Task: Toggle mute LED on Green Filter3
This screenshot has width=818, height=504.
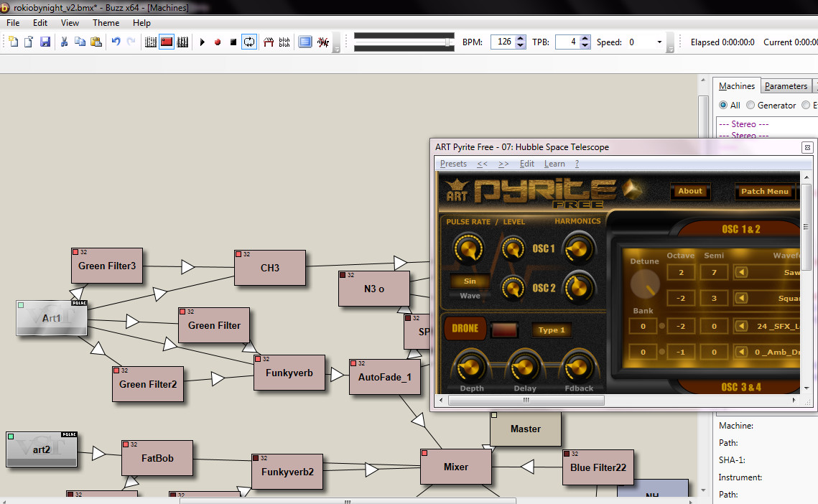Action: point(75,252)
